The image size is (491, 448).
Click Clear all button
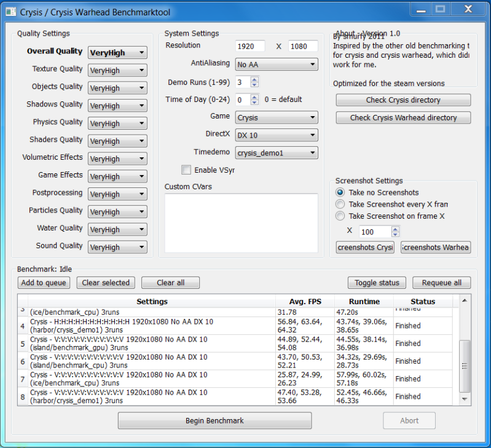[170, 283]
